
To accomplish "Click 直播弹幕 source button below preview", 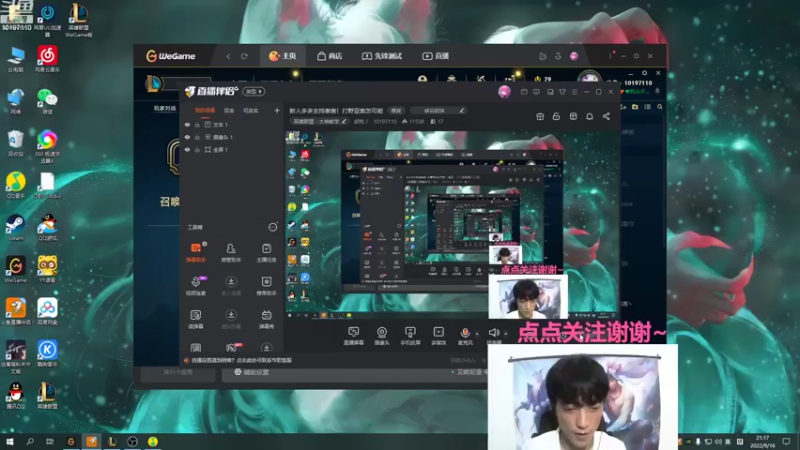I will tap(353, 336).
